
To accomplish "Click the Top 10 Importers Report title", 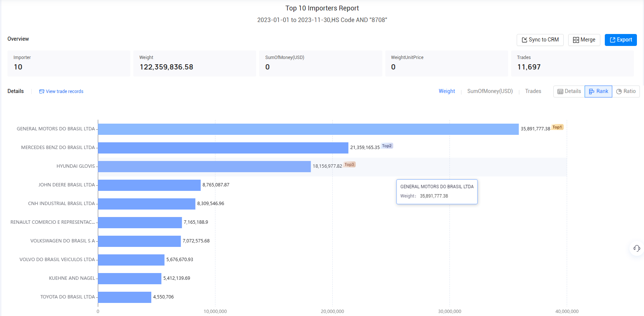I will pyautogui.click(x=322, y=8).
